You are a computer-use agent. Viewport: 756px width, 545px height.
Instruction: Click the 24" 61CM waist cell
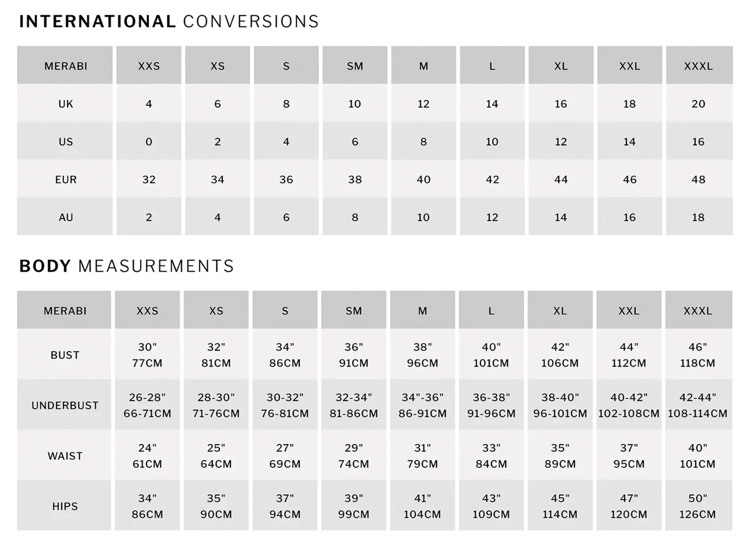(147, 456)
